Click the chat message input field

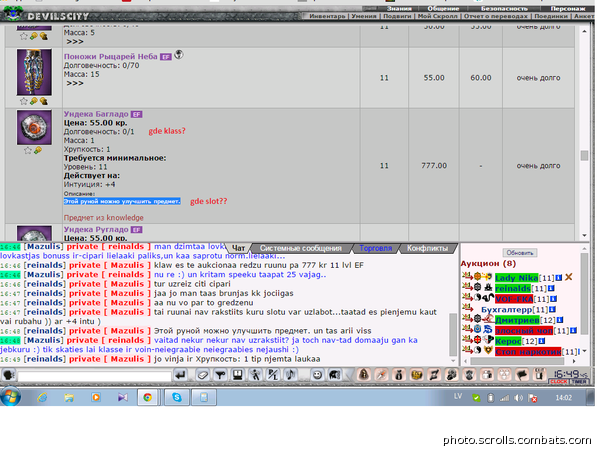(x=94, y=377)
